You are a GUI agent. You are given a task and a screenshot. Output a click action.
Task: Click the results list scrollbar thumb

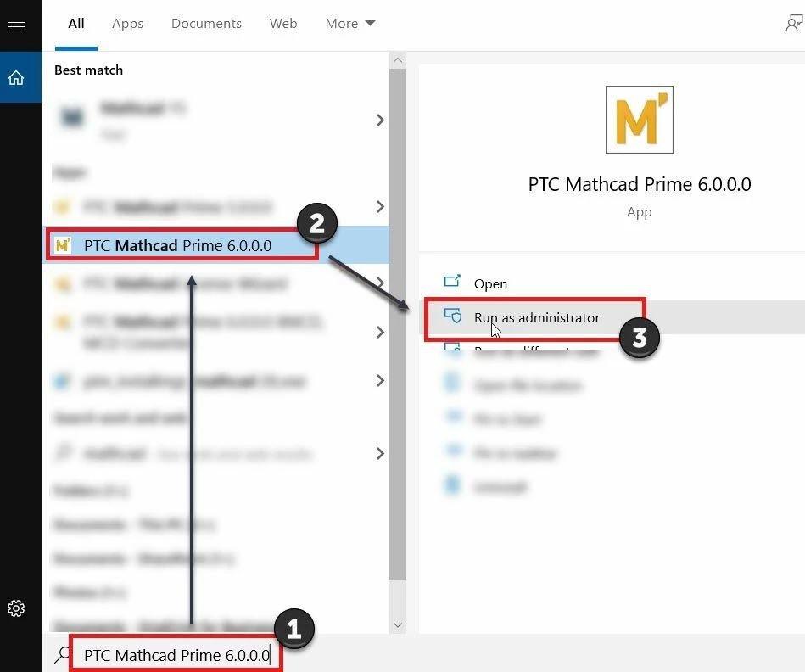[398, 323]
